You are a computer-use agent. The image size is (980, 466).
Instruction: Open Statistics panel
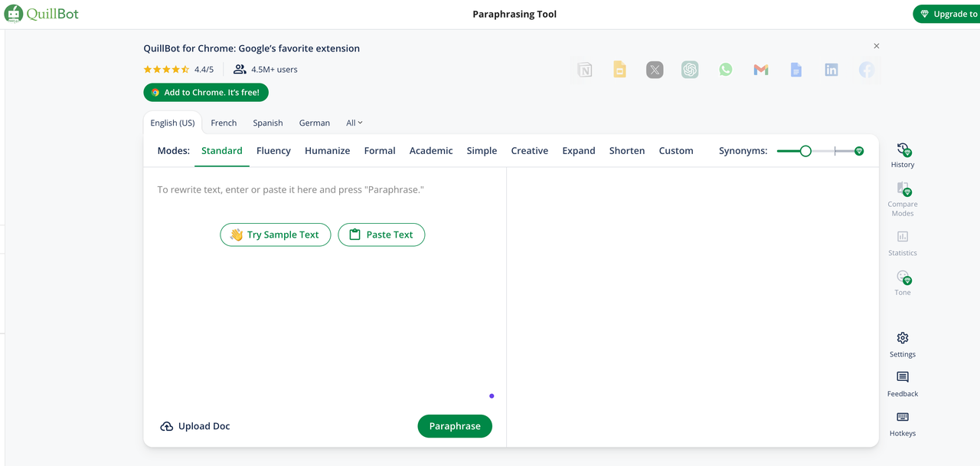coord(903,244)
